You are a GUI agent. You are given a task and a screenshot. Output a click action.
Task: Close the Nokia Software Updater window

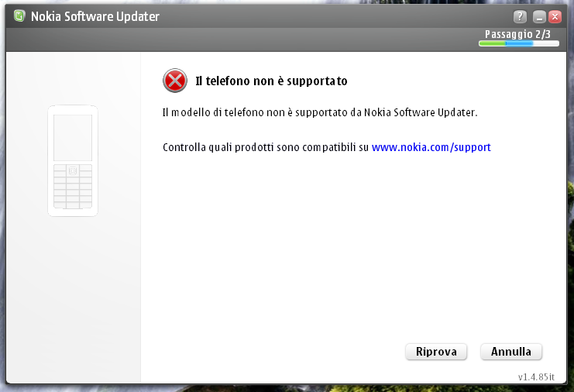pos(555,16)
